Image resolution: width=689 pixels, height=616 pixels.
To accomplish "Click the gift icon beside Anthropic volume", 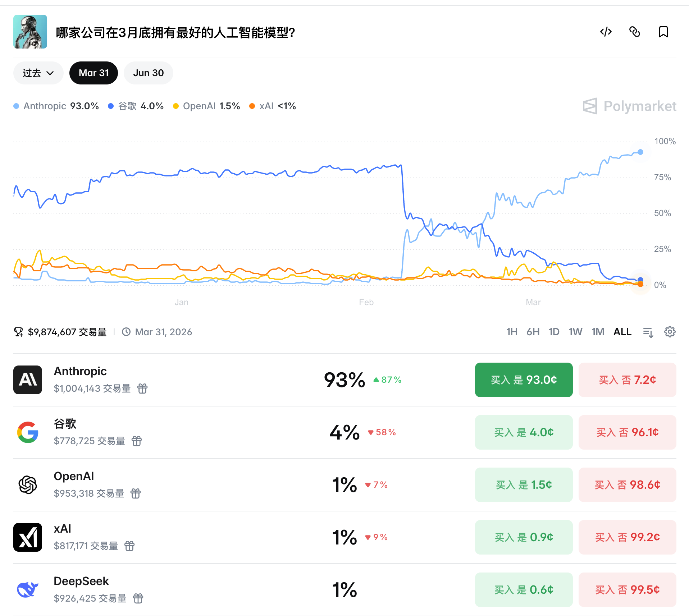I will 142,389.
